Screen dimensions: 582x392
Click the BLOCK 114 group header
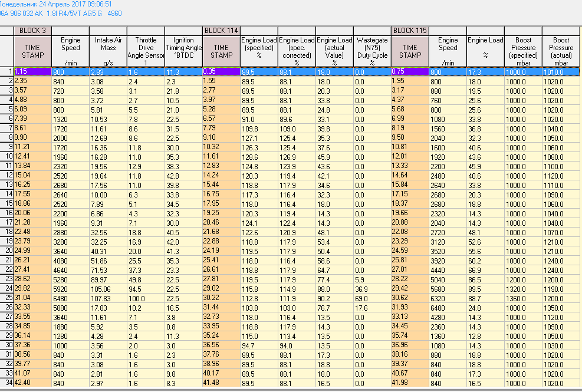[221, 30]
